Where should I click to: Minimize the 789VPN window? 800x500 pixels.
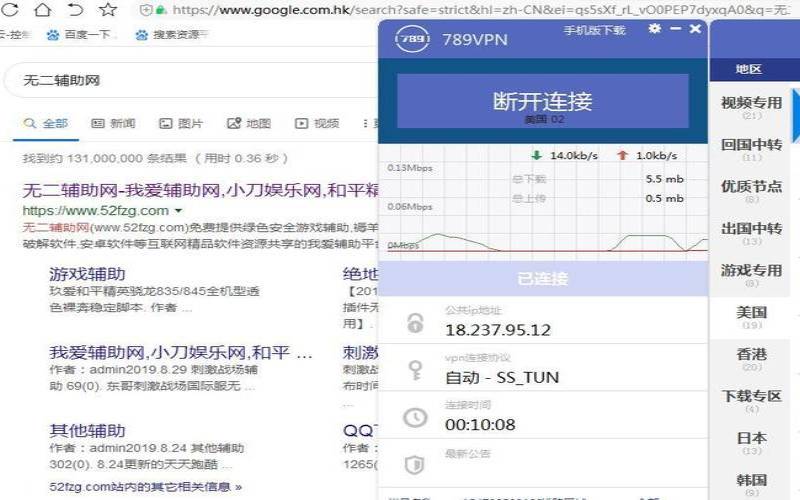click(676, 29)
